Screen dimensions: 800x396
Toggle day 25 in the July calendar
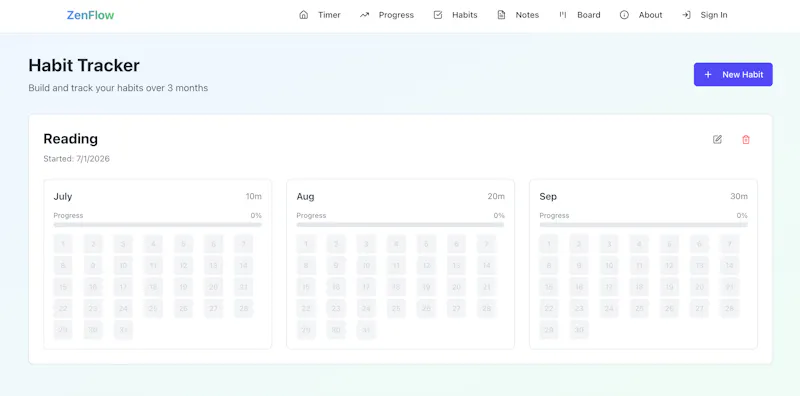(x=153, y=309)
